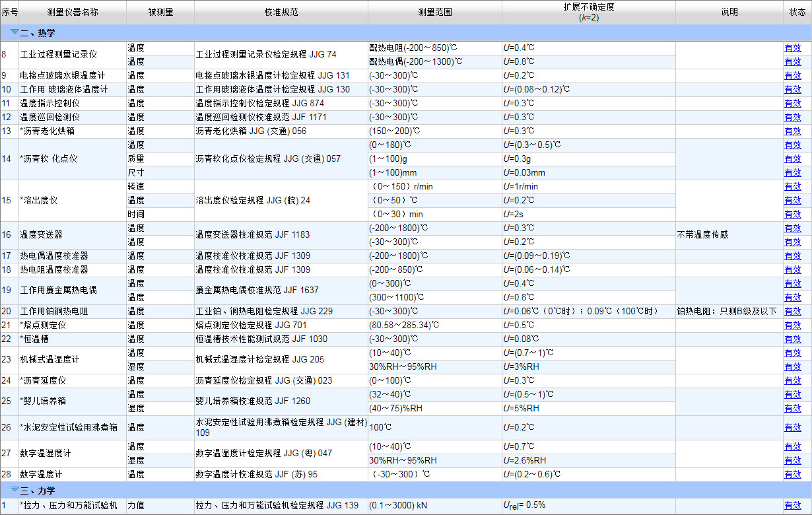Open 有效 link for 温度指示控制仪
This screenshot has width=812, height=515.
(x=792, y=103)
